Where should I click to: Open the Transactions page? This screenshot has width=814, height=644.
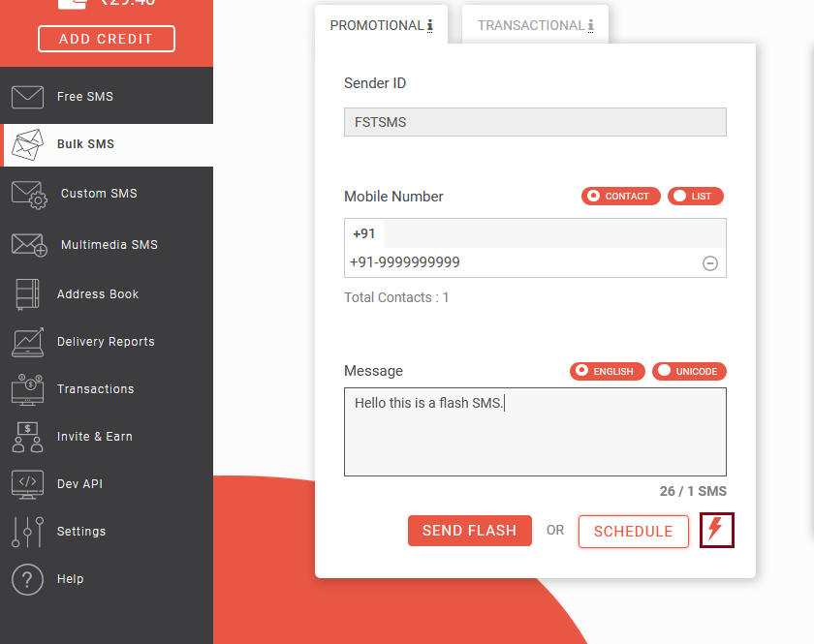pyautogui.click(x=94, y=388)
